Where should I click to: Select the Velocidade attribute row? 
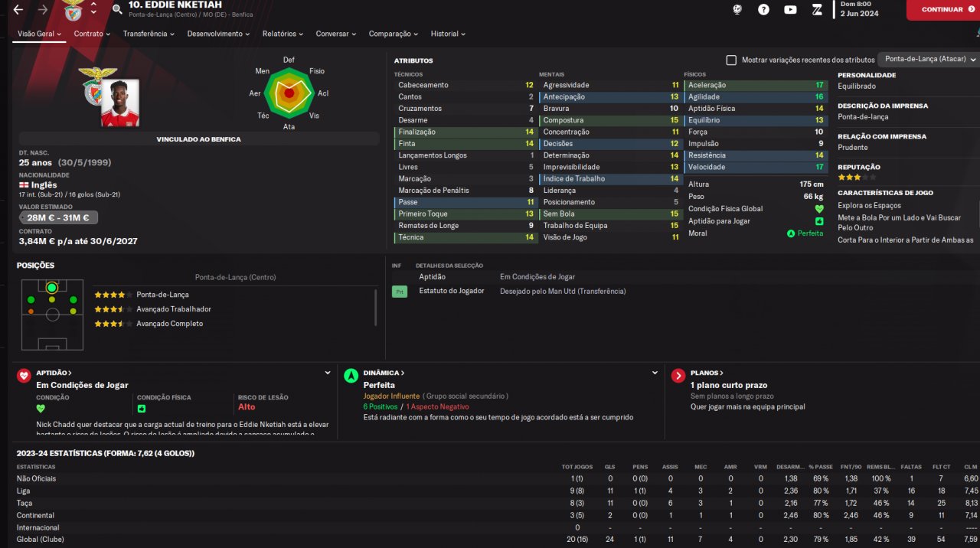pyautogui.click(x=755, y=167)
